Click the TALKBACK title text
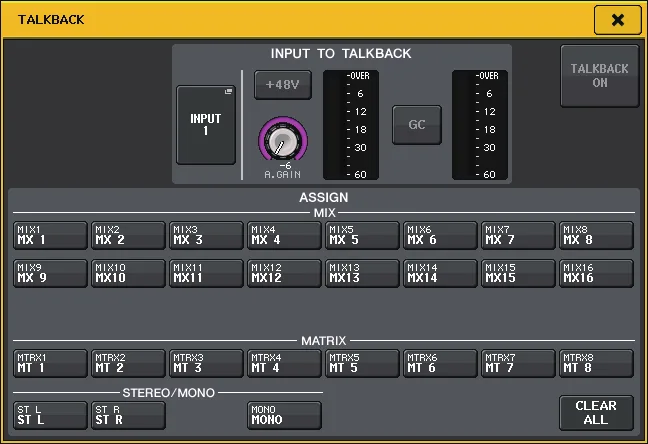 (51, 19)
